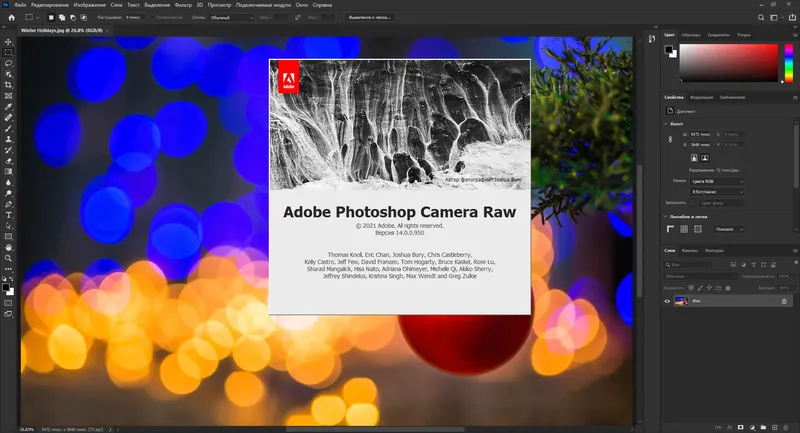Select the Brush tool

pos(8,129)
